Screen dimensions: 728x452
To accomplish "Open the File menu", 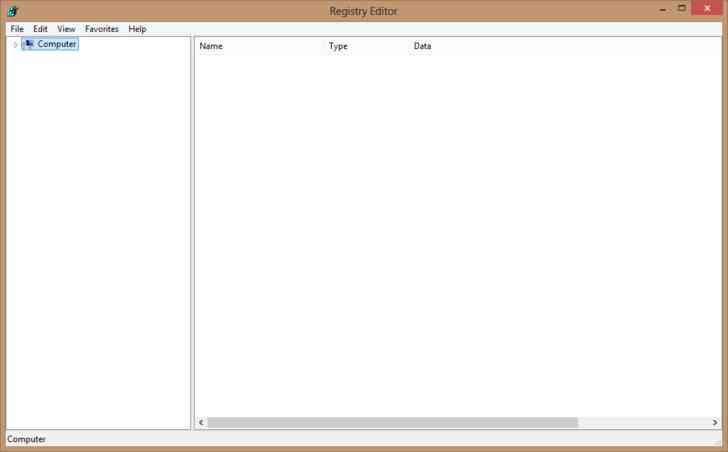I will pyautogui.click(x=17, y=29).
